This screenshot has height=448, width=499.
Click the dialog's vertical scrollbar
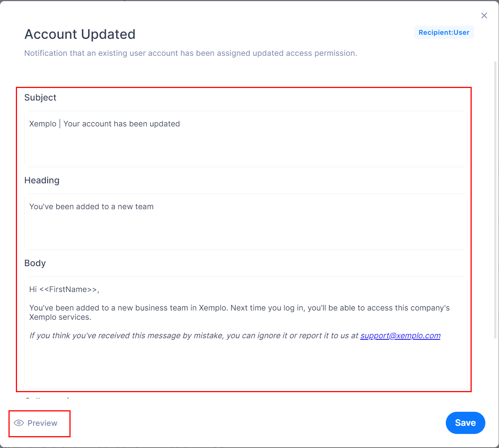click(x=496, y=200)
